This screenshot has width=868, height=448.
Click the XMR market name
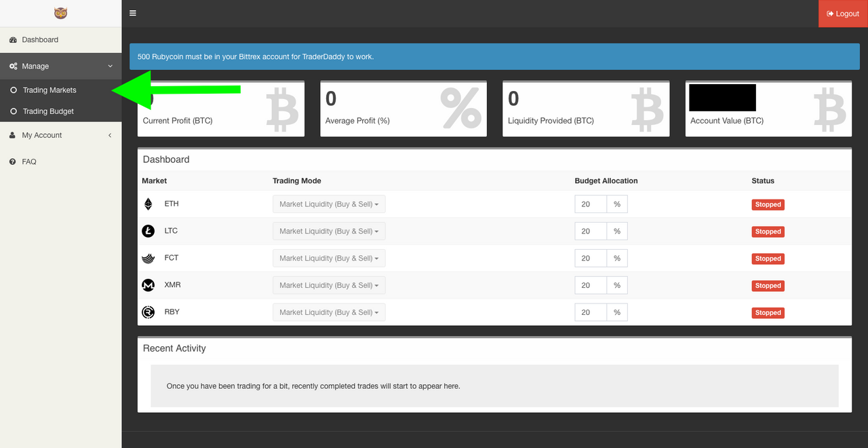click(172, 285)
